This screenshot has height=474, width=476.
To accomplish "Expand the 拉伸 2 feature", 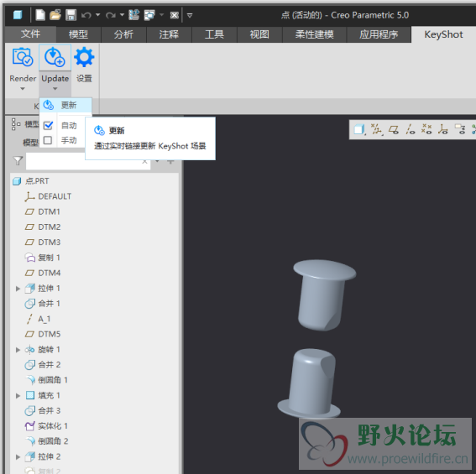I will coord(18,456).
